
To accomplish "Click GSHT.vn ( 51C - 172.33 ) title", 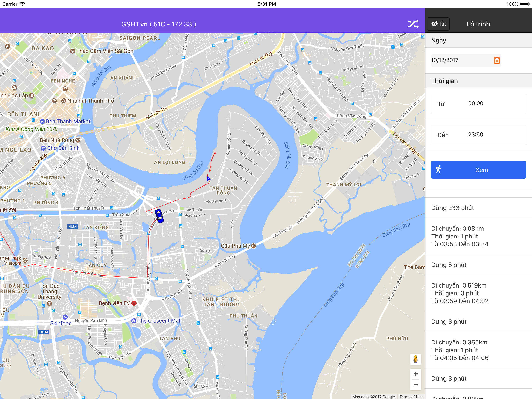I will (159, 24).
